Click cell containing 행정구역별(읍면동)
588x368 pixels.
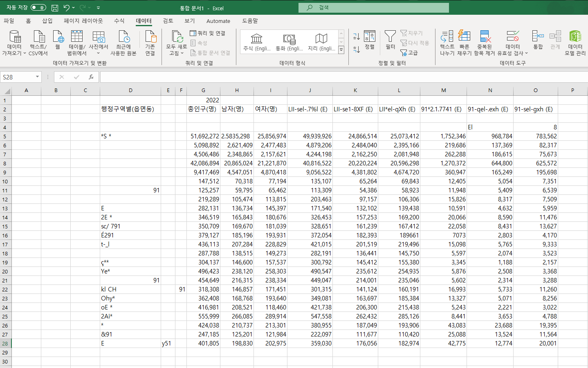[x=130, y=109]
